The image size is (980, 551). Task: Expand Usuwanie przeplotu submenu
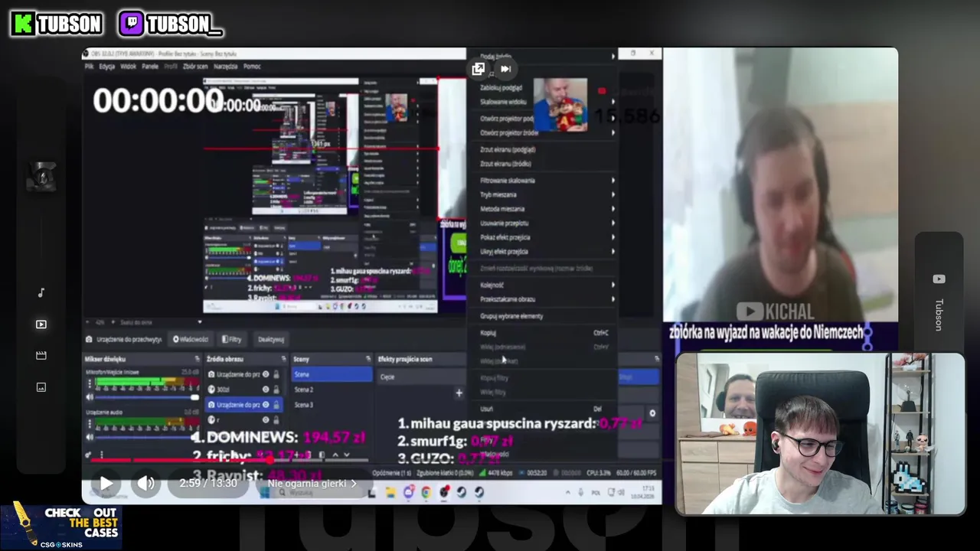pyautogui.click(x=542, y=223)
